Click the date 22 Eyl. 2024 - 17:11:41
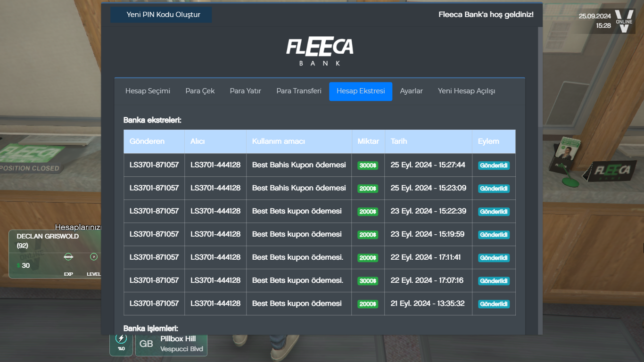This screenshot has height=362, width=644. [x=426, y=257]
